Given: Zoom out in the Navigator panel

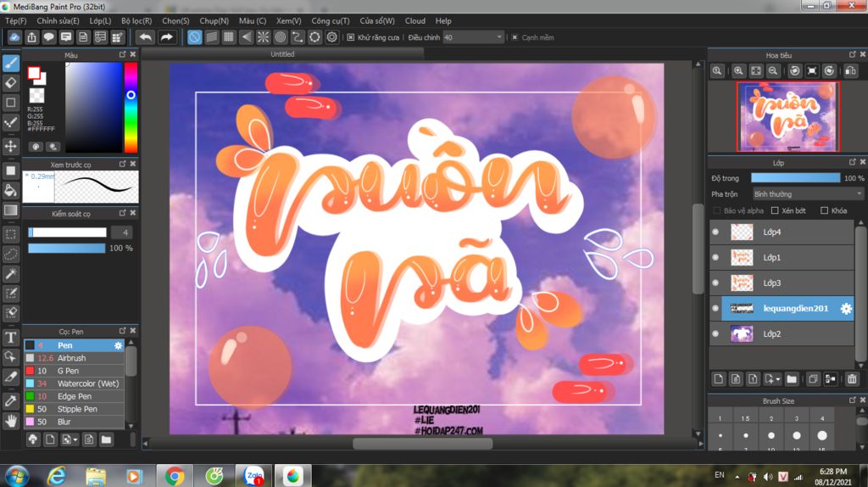Looking at the screenshot, I should coord(773,71).
